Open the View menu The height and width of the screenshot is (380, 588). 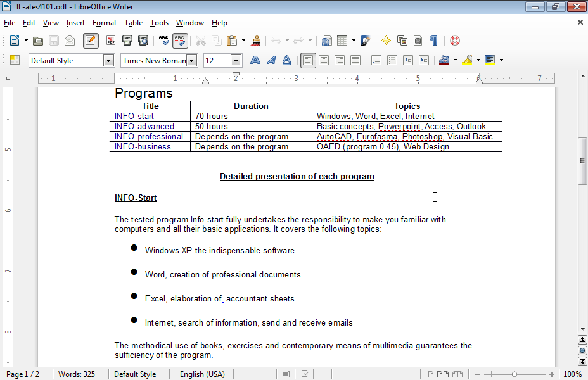[51, 23]
